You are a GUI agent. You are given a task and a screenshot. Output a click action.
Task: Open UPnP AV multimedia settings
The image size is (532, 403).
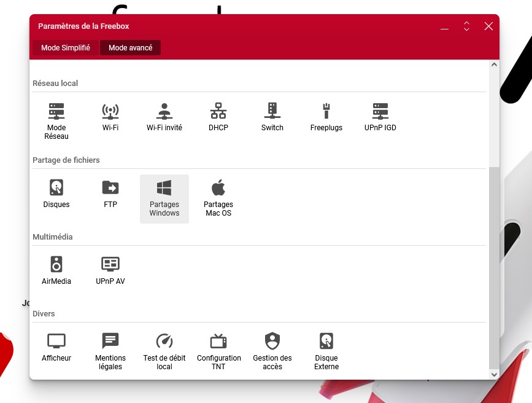tap(110, 270)
